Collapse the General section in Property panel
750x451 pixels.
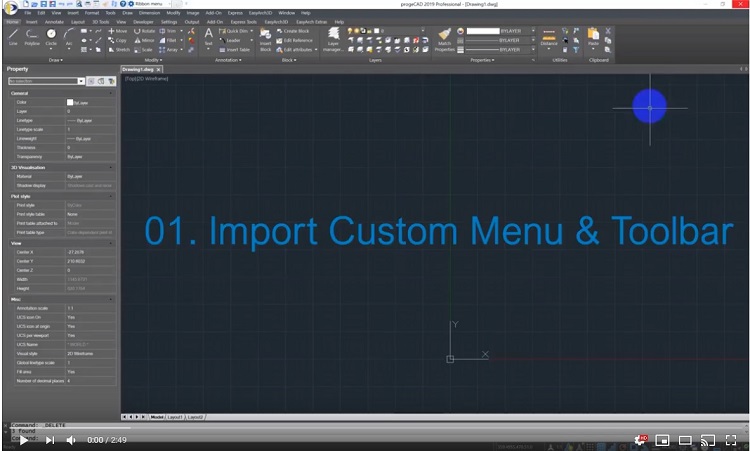tap(110, 93)
